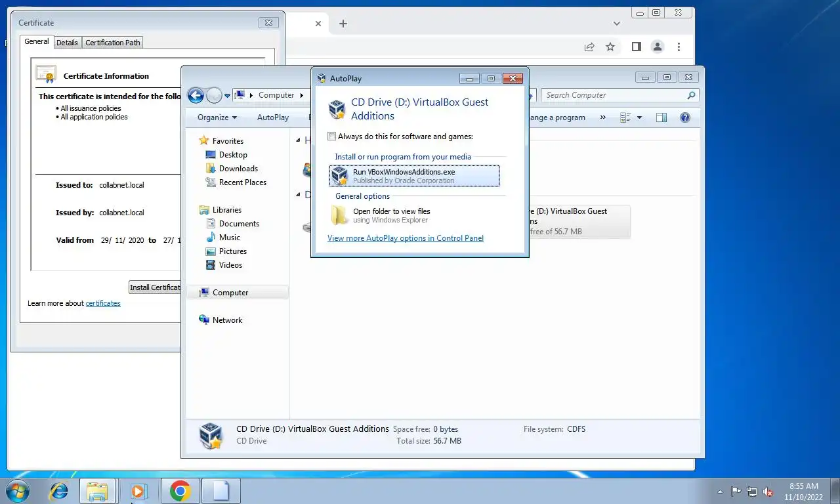Select Favorites in navigation pane
840x504 pixels.
coord(228,141)
